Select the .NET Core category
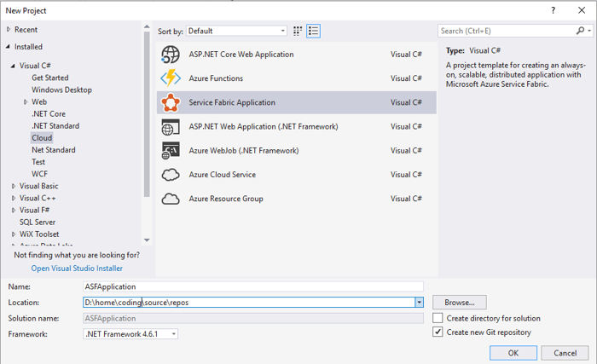The height and width of the screenshot is (364, 597). 49,114
